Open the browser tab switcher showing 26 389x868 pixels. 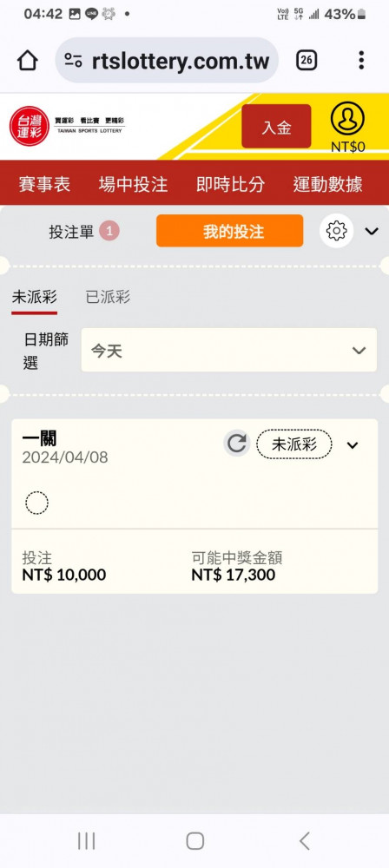coord(307,60)
